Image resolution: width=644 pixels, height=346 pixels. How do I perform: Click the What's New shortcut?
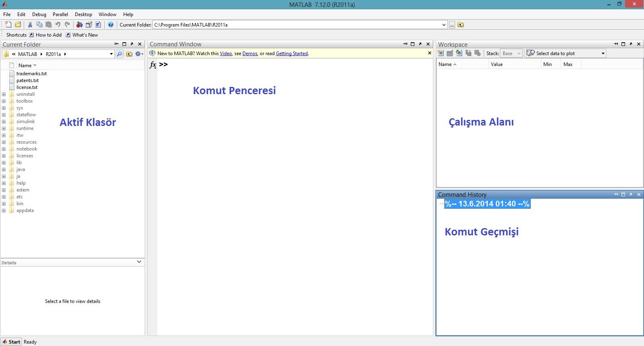(82, 35)
